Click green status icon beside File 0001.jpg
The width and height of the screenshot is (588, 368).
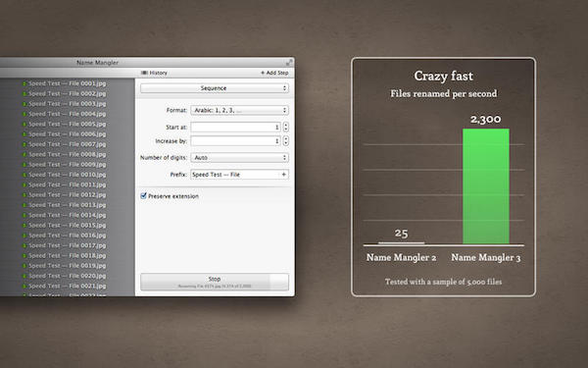click(24, 83)
